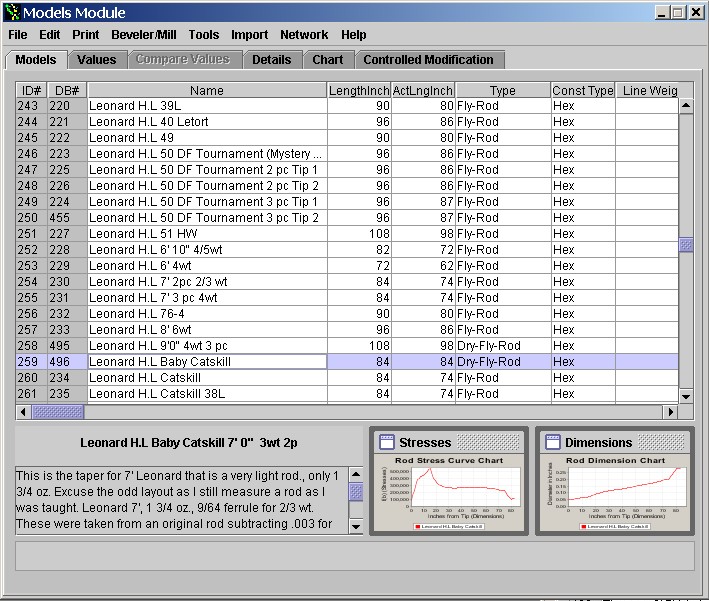
Task: Click the description box scroll-down arrow
Action: (x=356, y=526)
